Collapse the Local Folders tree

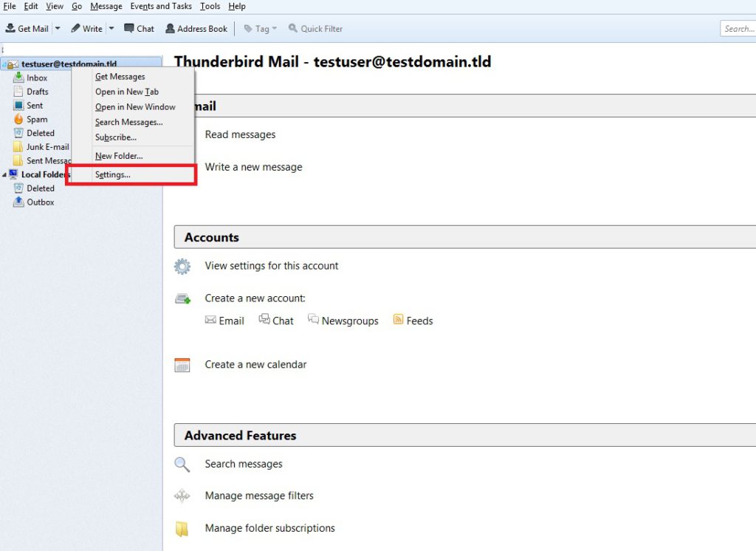pos(6,174)
